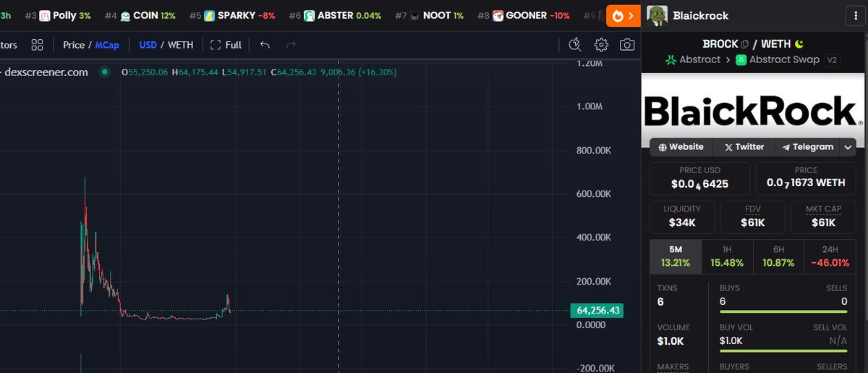Viewport: 868px width, 373px height.
Task: Open the chart timezone clock icon
Action: tap(575, 45)
